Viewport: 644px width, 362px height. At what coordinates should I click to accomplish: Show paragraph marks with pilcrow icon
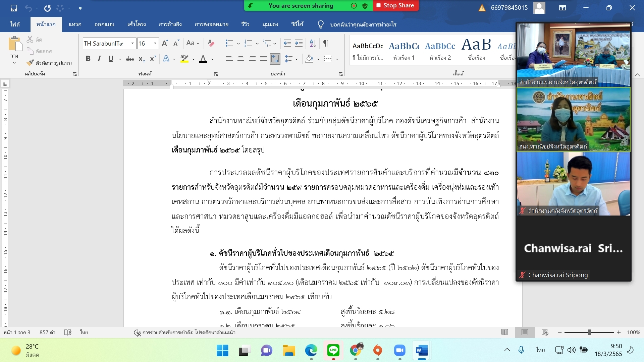coord(326,43)
